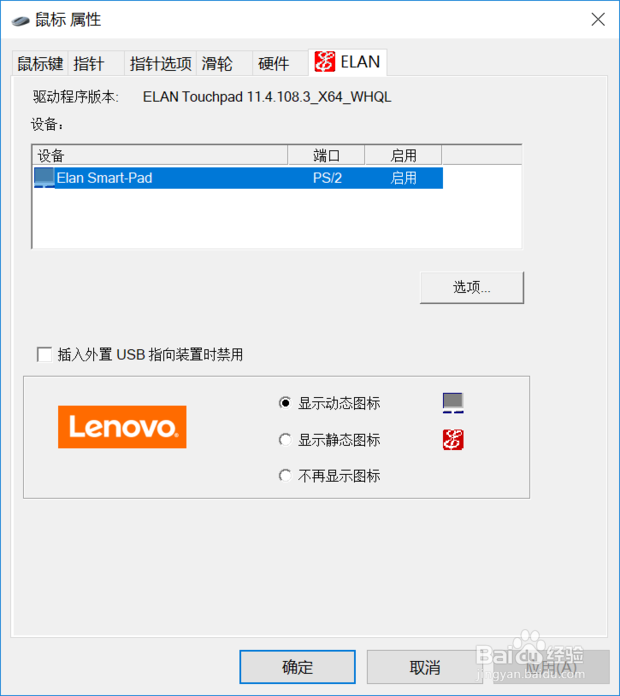This screenshot has height=696, width=620.
Task: Confirm with the 确定 button
Action: coord(297,667)
